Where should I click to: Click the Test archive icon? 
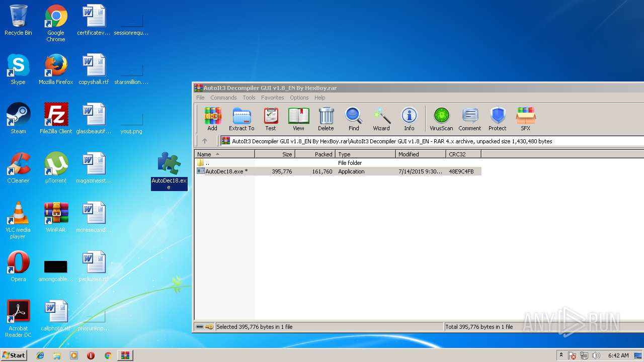click(271, 119)
